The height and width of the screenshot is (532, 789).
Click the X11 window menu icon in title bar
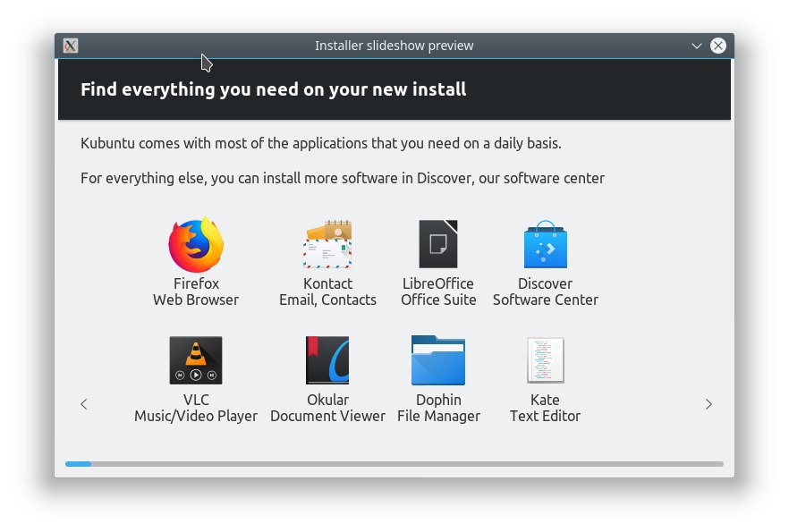point(71,46)
